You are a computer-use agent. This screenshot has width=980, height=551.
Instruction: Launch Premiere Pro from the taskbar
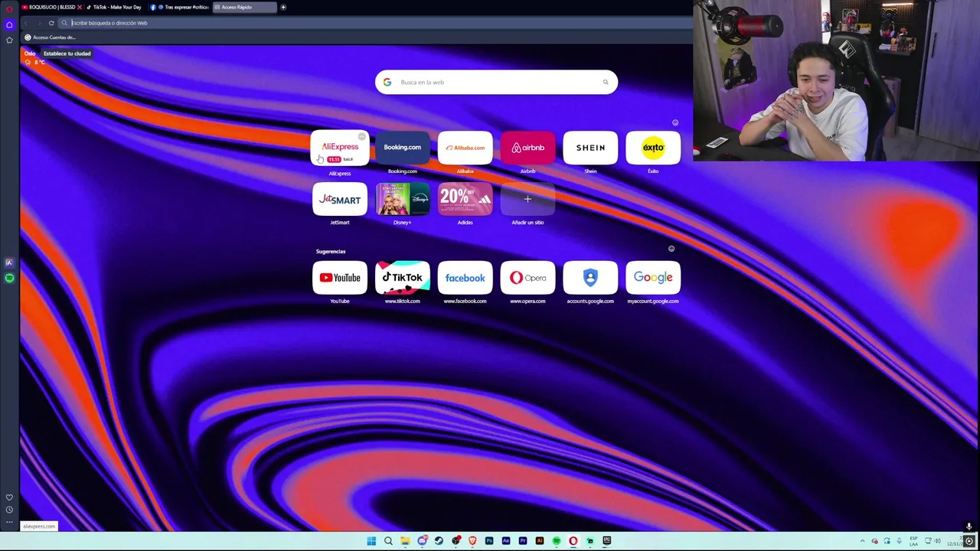point(523,541)
